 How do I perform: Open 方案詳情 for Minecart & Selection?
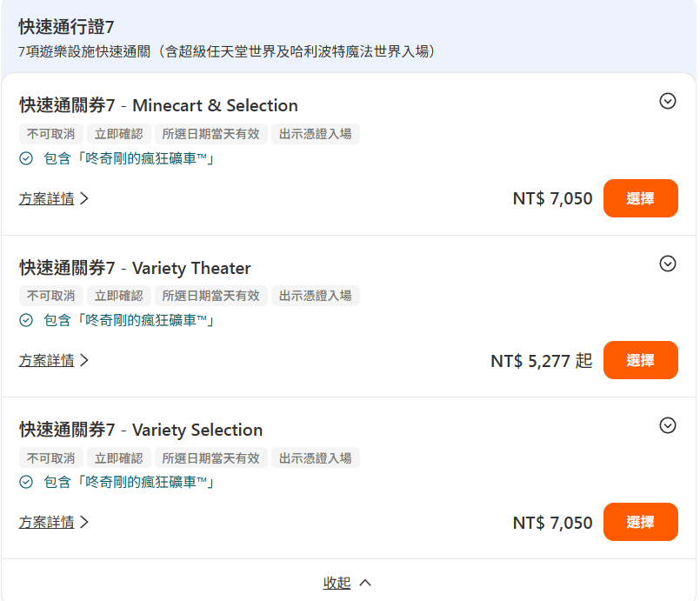click(54, 198)
